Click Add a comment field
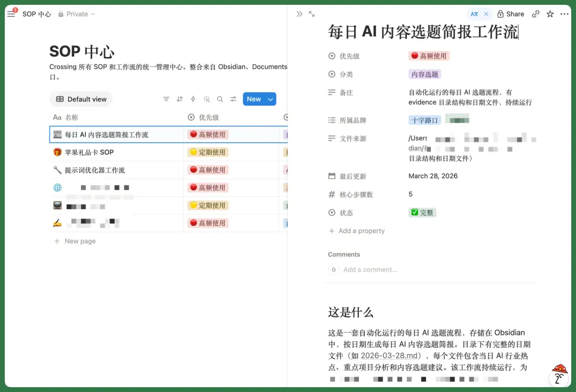Viewport: 576px width, 392px height. 370,270
